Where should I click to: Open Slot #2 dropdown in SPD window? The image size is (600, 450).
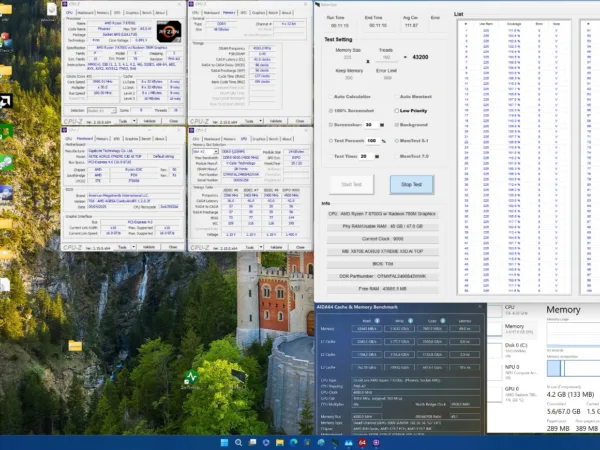pyautogui.click(x=205, y=152)
